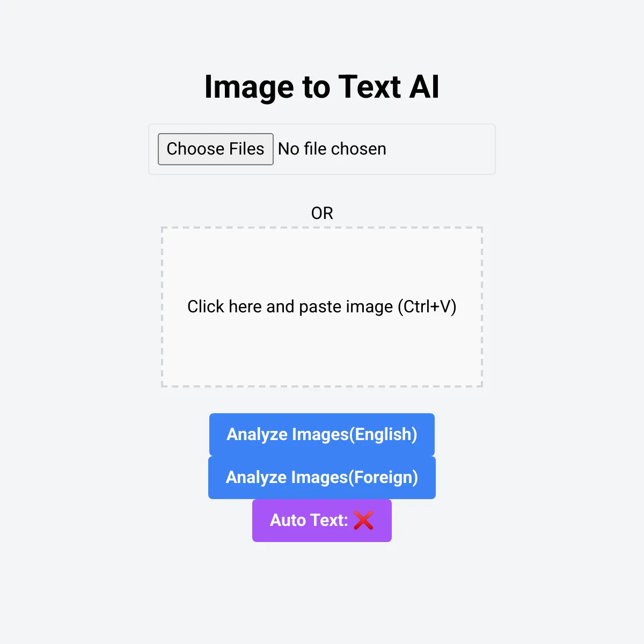Click the Choose Files button
644x644 pixels.
(215, 149)
